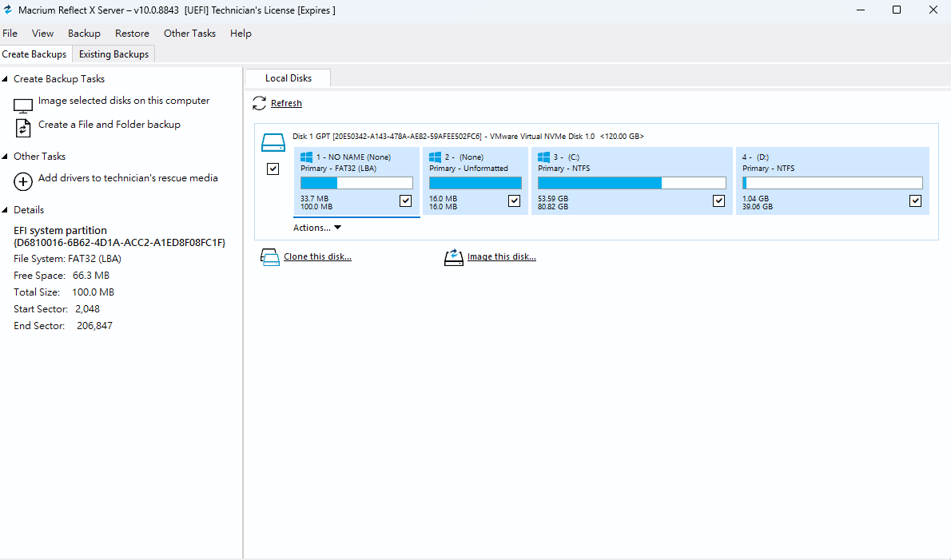
Task: Collapse the Create Backup Tasks section
Action: tap(6, 79)
